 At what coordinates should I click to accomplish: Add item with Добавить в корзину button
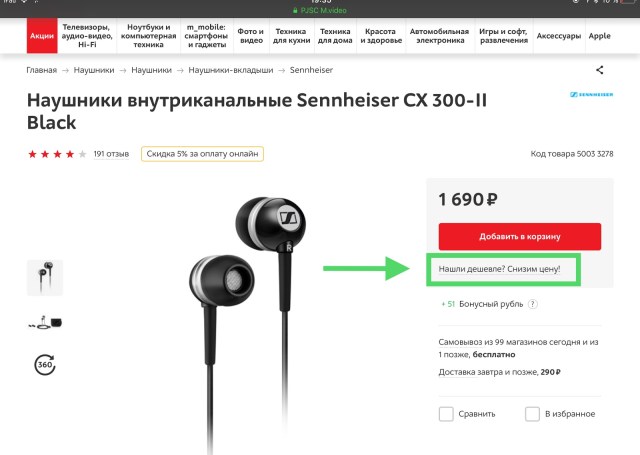(x=520, y=236)
